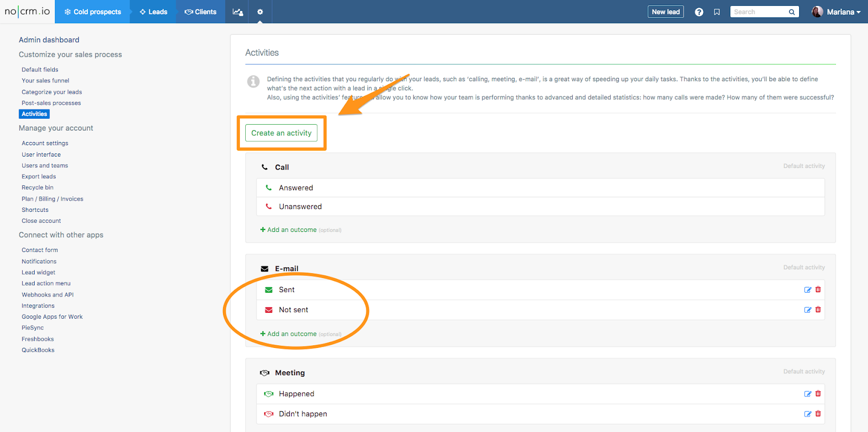
Task: Focus the Search input field
Action: click(x=759, y=12)
